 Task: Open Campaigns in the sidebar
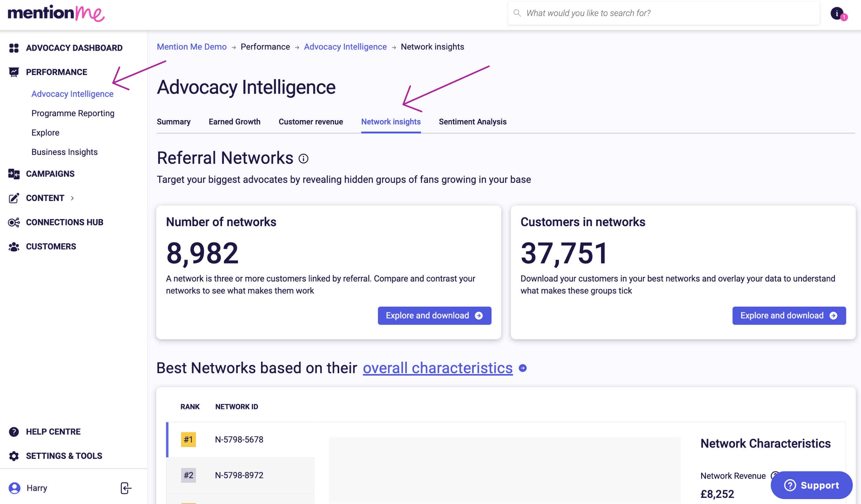[x=50, y=174]
